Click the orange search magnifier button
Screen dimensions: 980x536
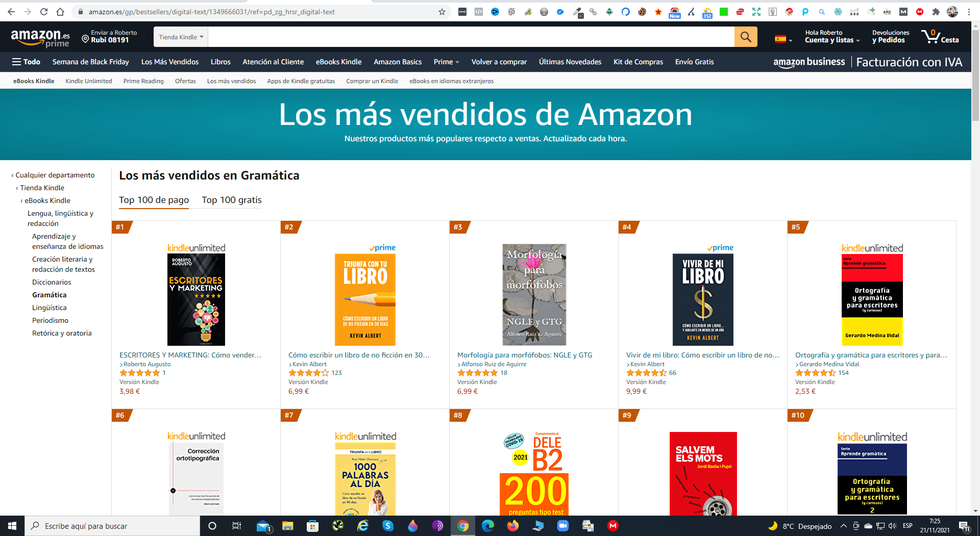(x=745, y=37)
